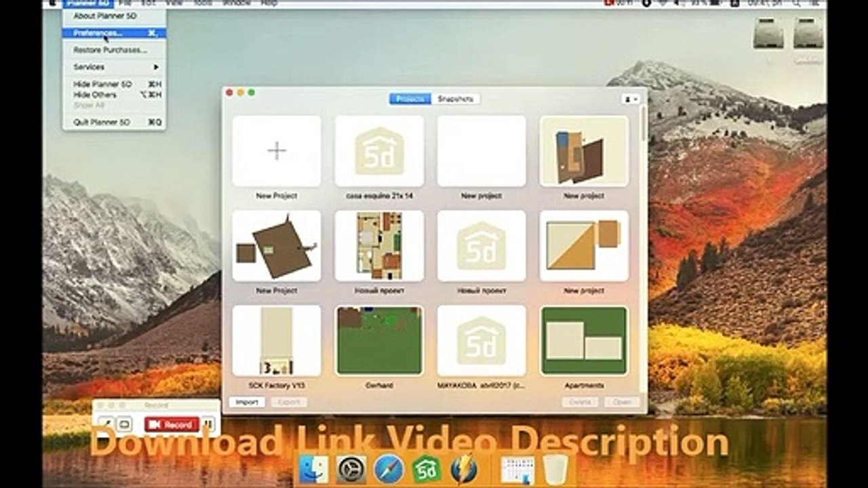Open the Trash in the dock
The image size is (868, 488).
coord(555,469)
